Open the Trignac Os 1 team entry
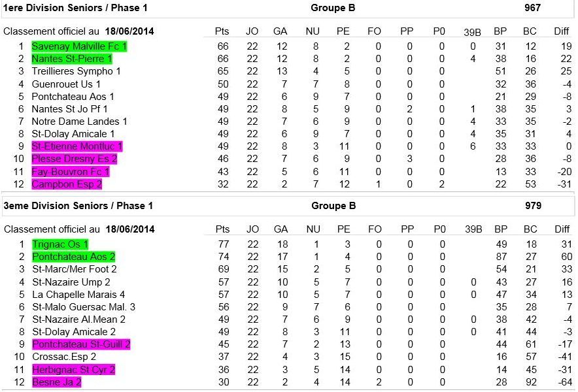This screenshot has height=392, width=578. (59, 244)
